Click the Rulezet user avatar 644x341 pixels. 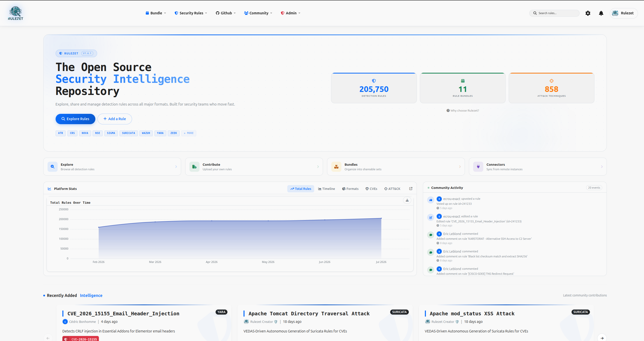coord(615,13)
